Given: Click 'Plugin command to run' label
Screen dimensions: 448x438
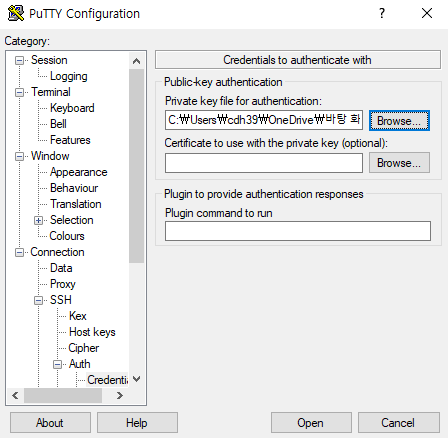Looking at the screenshot, I should pos(219,213).
